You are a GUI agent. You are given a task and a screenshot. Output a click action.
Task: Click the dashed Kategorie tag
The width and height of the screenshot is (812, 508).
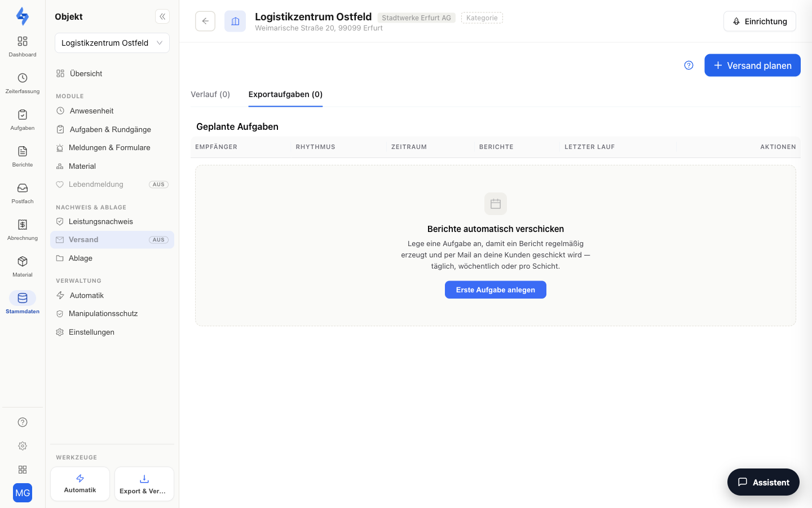(x=482, y=18)
